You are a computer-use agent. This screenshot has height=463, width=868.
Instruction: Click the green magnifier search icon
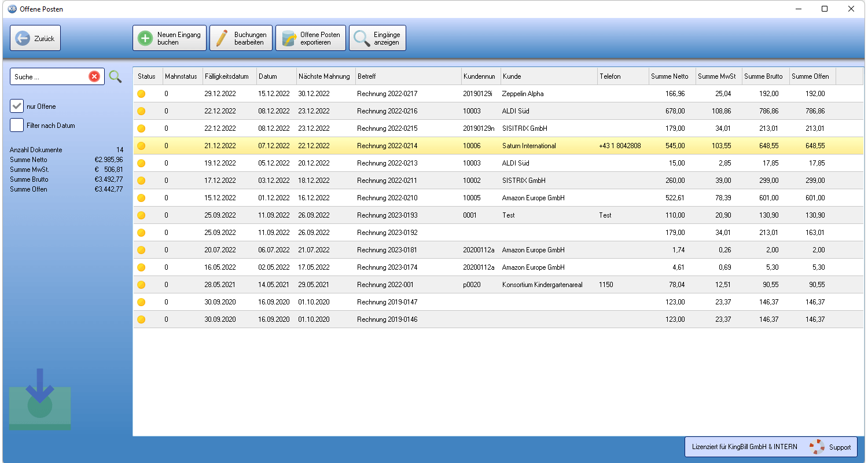click(x=116, y=76)
